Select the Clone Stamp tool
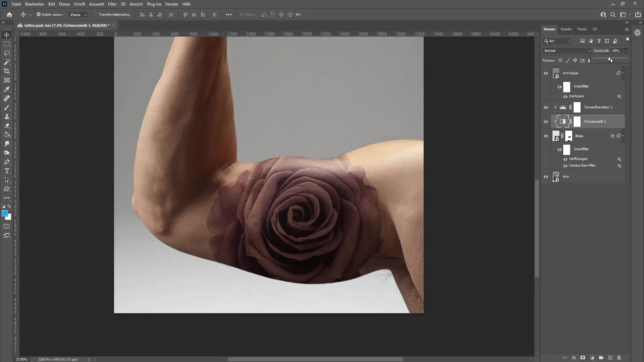The height and width of the screenshot is (362, 644). point(7,116)
